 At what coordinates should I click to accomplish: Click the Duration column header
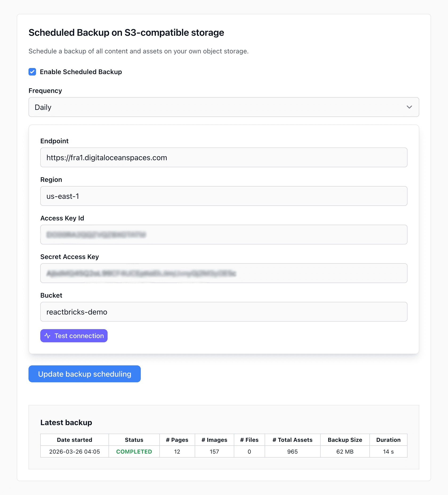pyautogui.click(x=388, y=440)
